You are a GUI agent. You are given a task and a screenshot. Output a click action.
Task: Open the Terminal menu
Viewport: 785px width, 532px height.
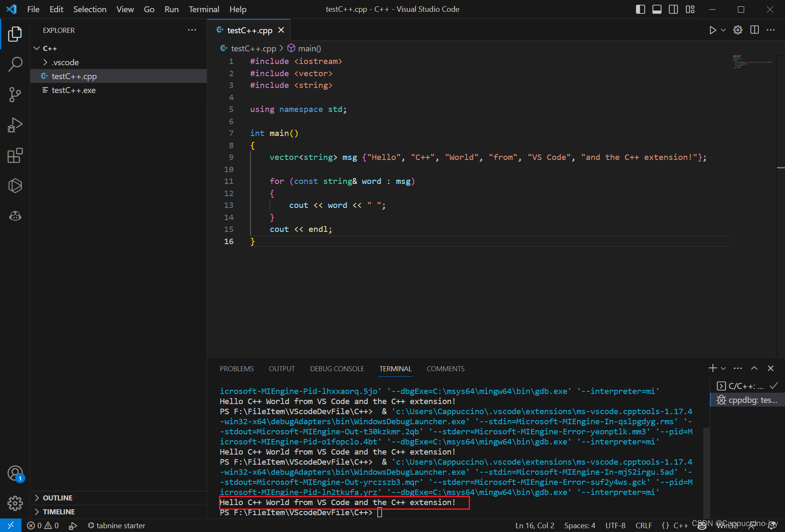[204, 9]
